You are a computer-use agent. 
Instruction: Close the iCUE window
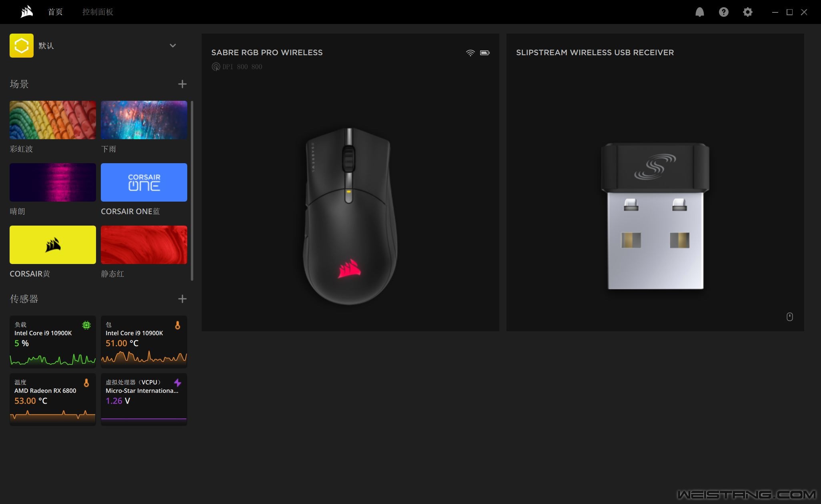pyautogui.click(x=804, y=12)
